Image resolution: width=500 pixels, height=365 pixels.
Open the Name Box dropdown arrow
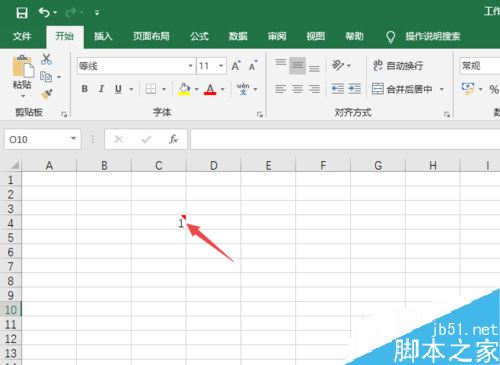73,139
